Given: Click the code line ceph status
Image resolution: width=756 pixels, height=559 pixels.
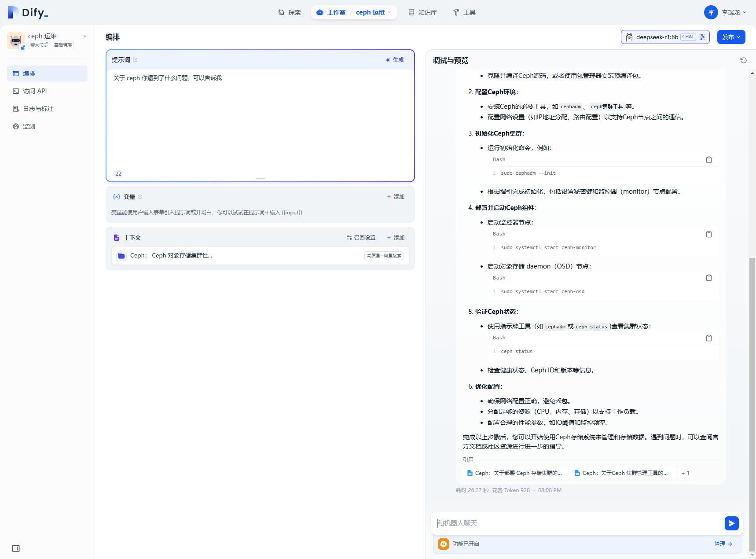Looking at the screenshot, I should [x=517, y=352].
